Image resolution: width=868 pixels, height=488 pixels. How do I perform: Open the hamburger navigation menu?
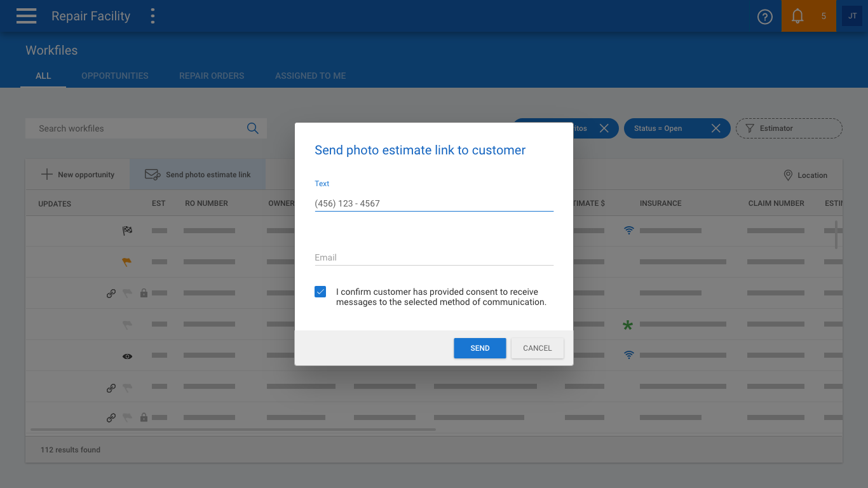point(26,16)
